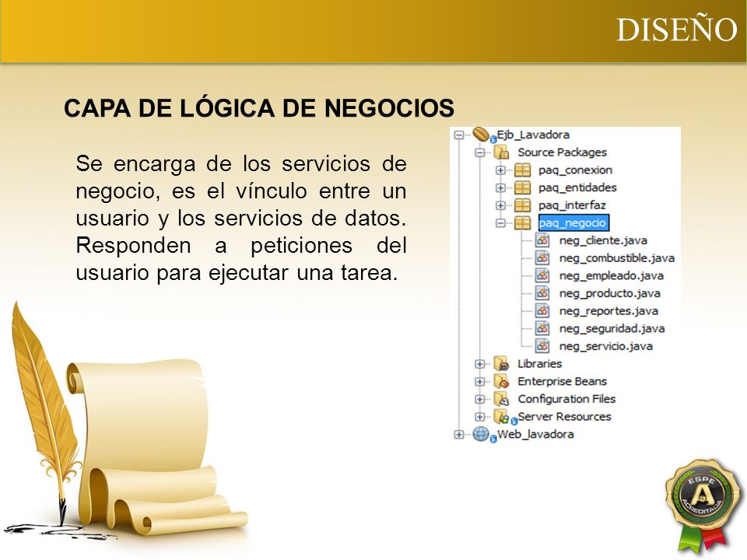Open neg_seguridad.java in the tree

point(612,328)
